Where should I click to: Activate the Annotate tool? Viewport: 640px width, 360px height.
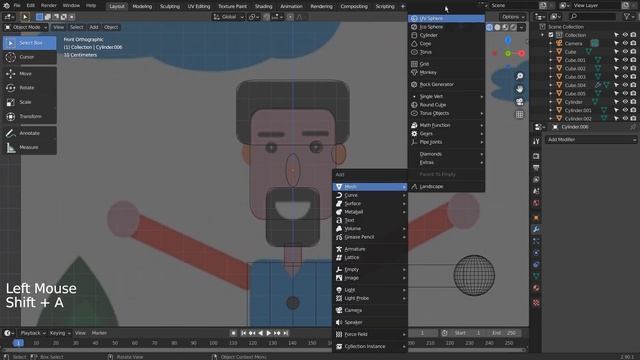(29, 133)
